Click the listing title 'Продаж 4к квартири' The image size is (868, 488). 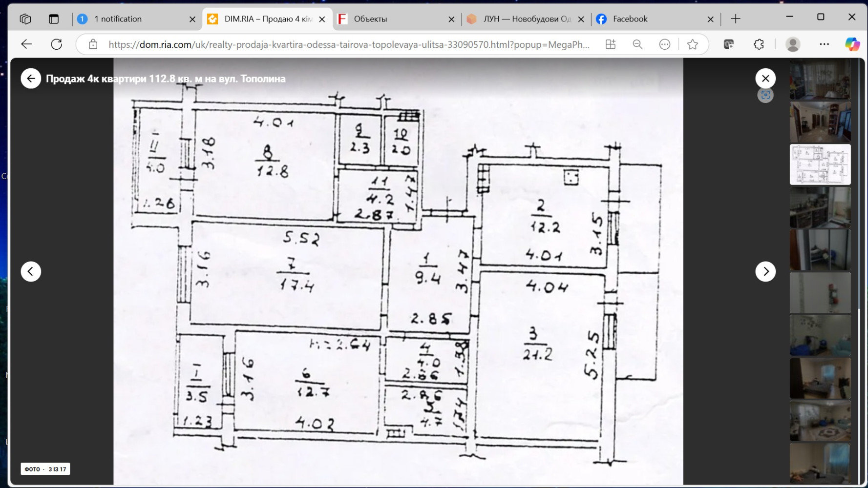coord(166,79)
